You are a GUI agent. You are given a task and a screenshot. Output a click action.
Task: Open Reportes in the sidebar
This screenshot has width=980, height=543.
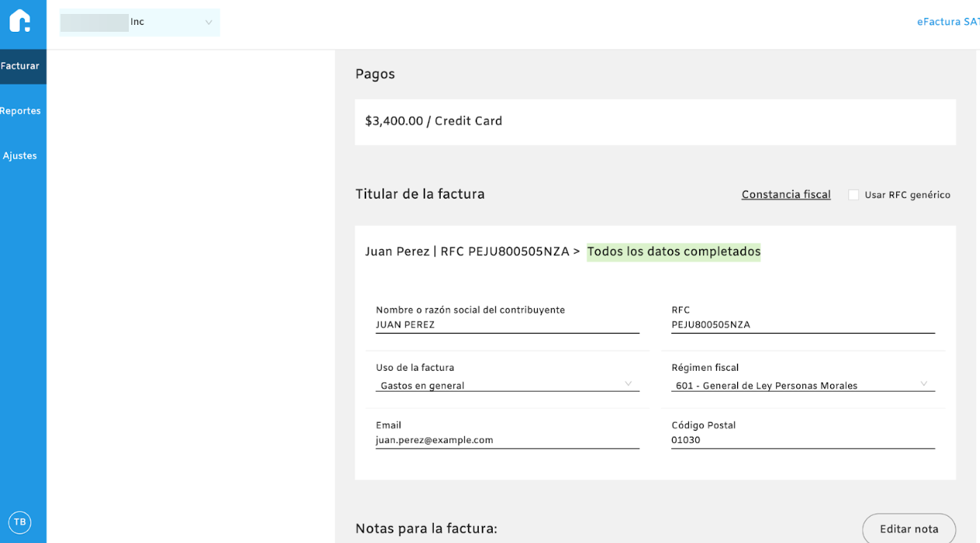pyautogui.click(x=20, y=111)
